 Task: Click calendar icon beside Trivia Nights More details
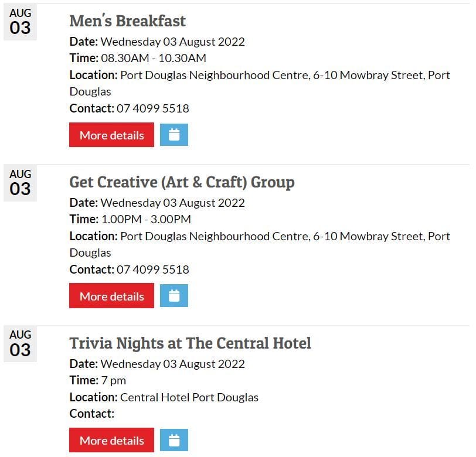174,440
